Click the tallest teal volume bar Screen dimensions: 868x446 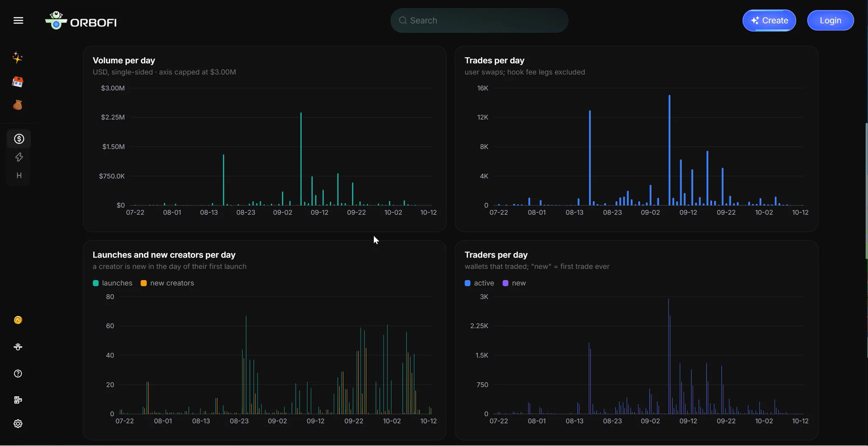[301, 159]
